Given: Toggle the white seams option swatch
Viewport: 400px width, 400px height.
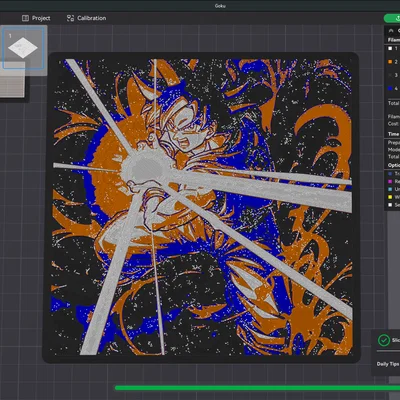Looking at the screenshot, I should click(390, 205).
